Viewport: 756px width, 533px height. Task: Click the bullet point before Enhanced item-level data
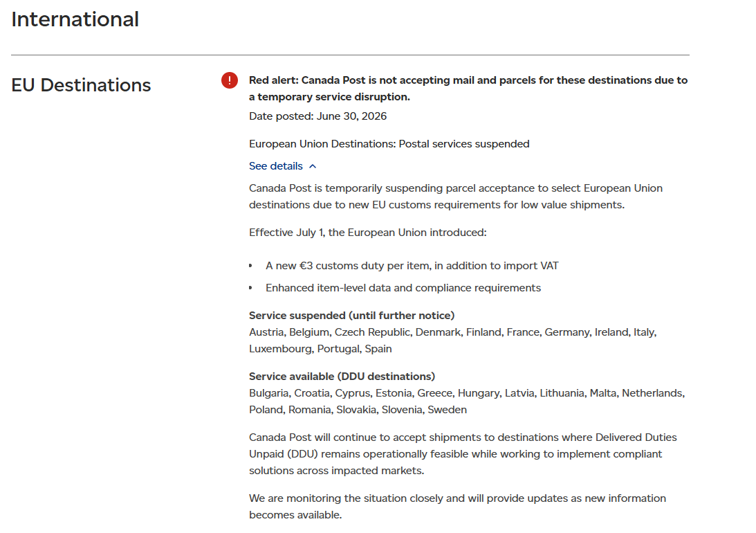(x=250, y=288)
